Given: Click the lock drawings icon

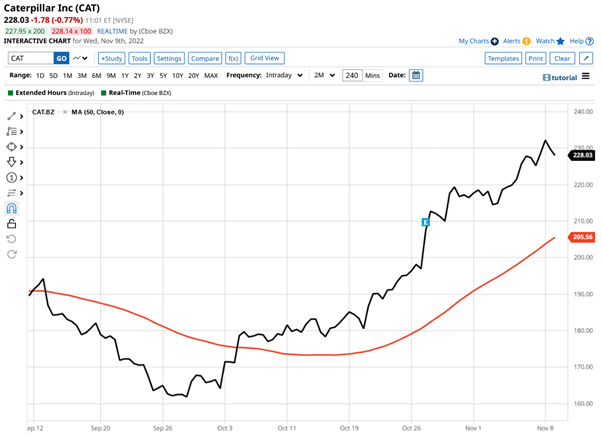Looking at the screenshot, I should coord(12,223).
